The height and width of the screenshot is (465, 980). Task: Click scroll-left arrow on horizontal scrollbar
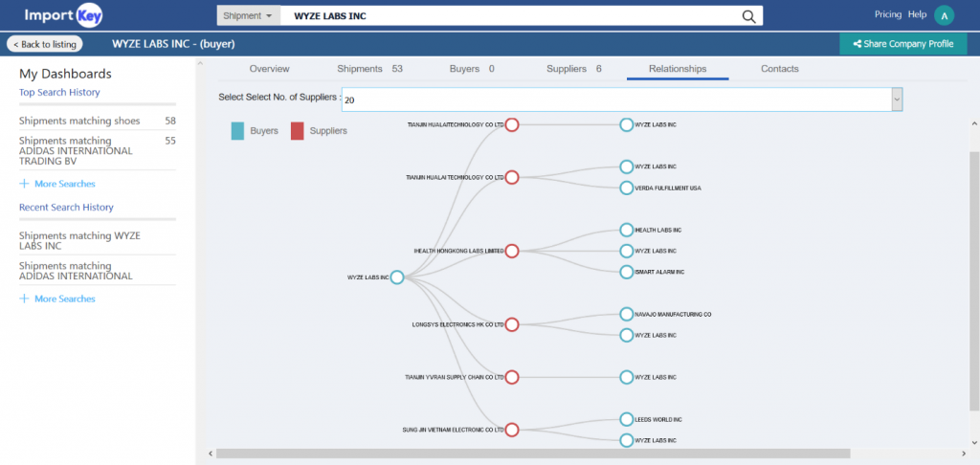210,454
